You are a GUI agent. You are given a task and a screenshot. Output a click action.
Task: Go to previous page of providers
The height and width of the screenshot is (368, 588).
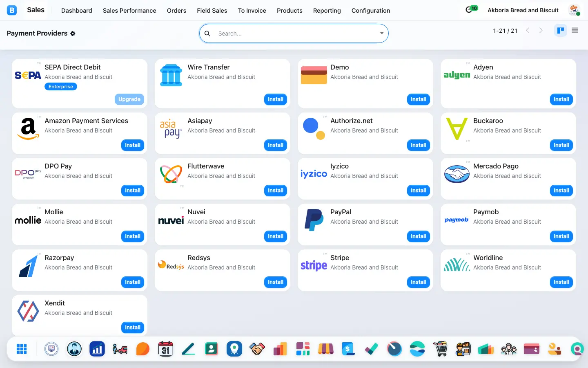tap(528, 30)
